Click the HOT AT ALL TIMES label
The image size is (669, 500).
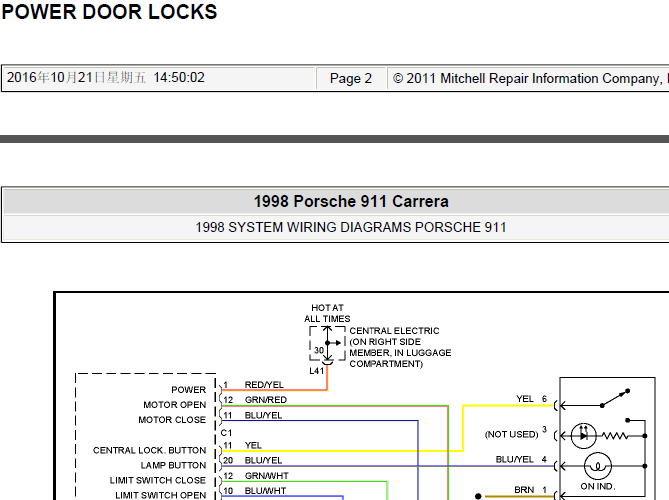tap(327, 313)
